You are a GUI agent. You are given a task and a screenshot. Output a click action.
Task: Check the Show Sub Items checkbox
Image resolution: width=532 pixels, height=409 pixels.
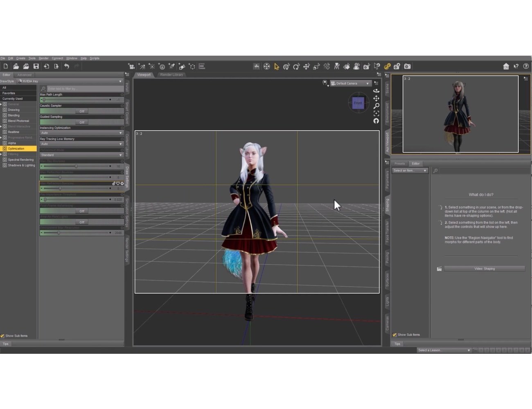[3, 335]
